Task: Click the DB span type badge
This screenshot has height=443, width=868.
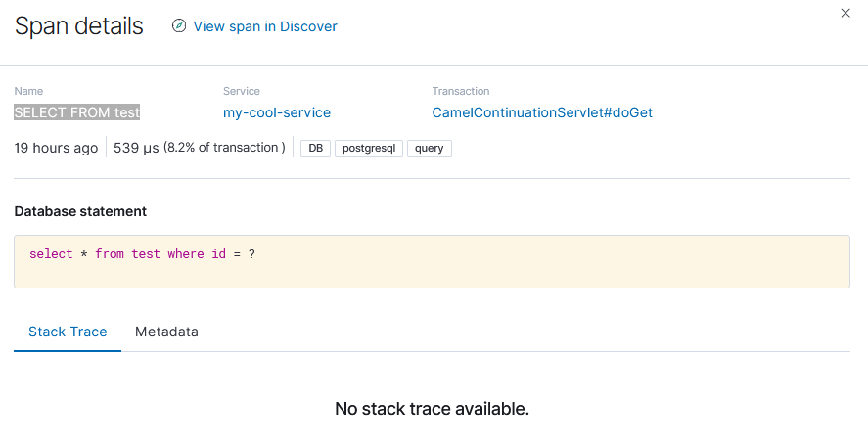Action: (315, 149)
